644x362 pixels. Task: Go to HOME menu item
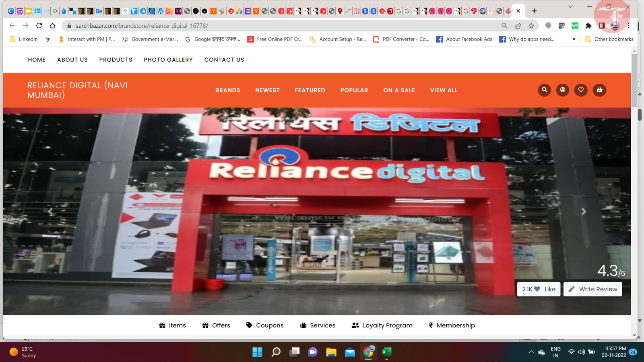coord(37,60)
